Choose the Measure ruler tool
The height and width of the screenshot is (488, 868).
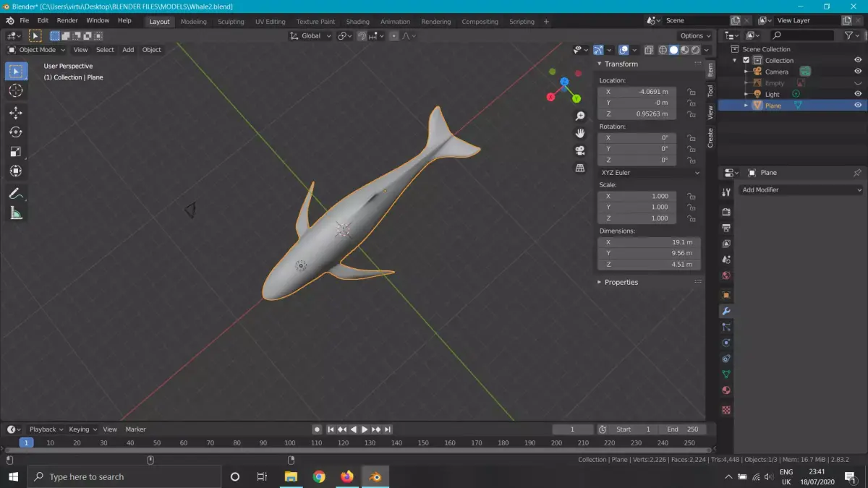point(16,213)
